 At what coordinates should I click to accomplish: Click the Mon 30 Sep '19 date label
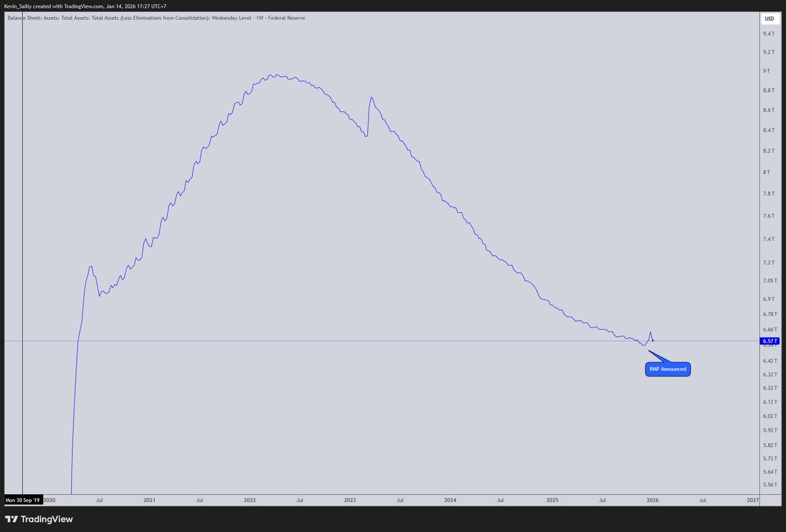22,500
